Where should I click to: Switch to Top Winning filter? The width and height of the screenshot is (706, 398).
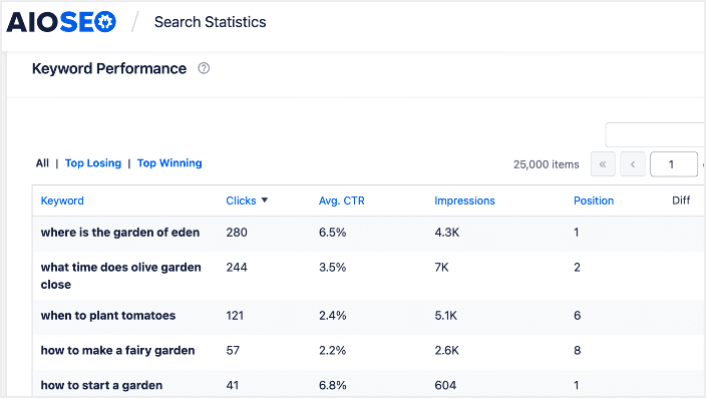pos(170,163)
